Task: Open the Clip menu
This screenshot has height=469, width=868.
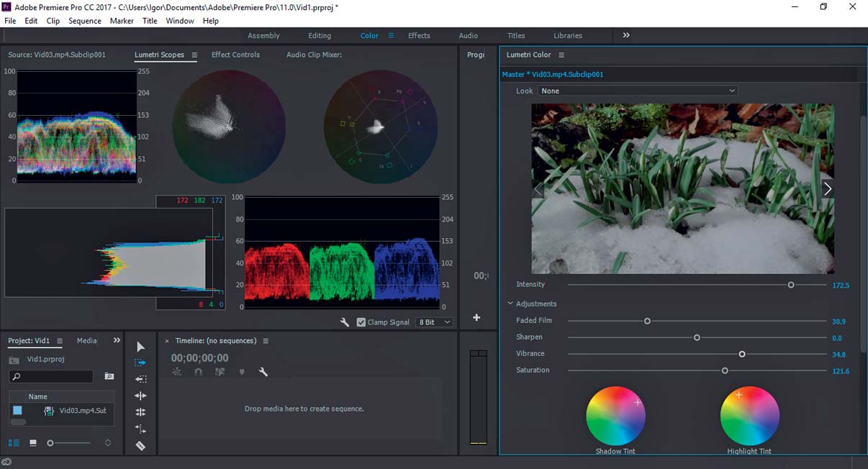Action: tap(53, 21)
